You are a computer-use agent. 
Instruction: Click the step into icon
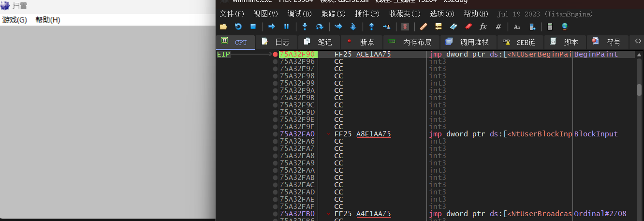coord(305,27)
